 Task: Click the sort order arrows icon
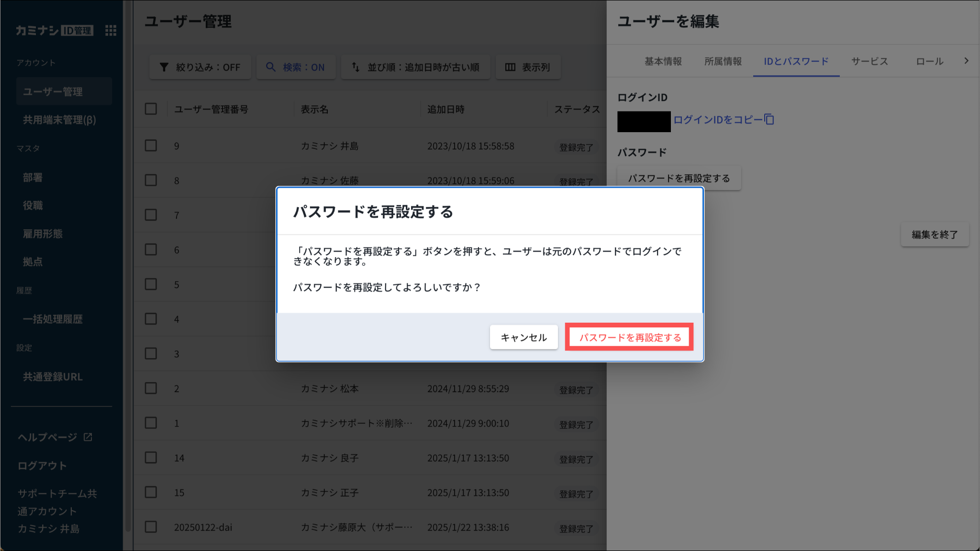point(356,67)
